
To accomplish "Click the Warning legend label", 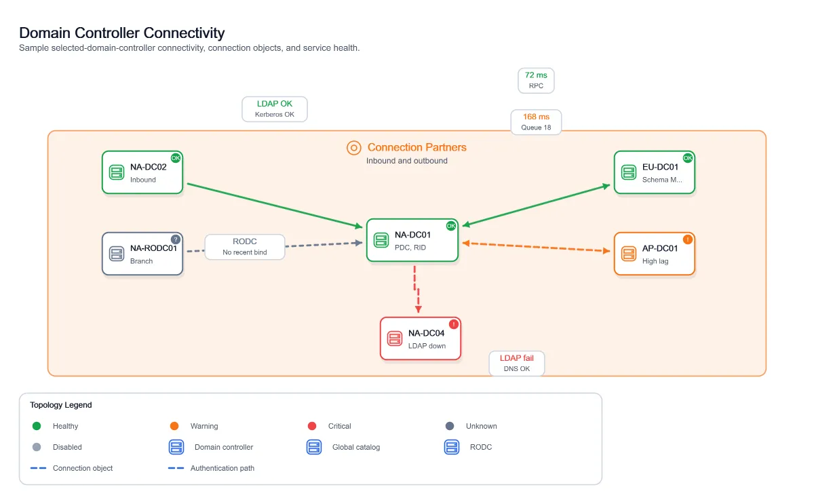I will 204,426.
